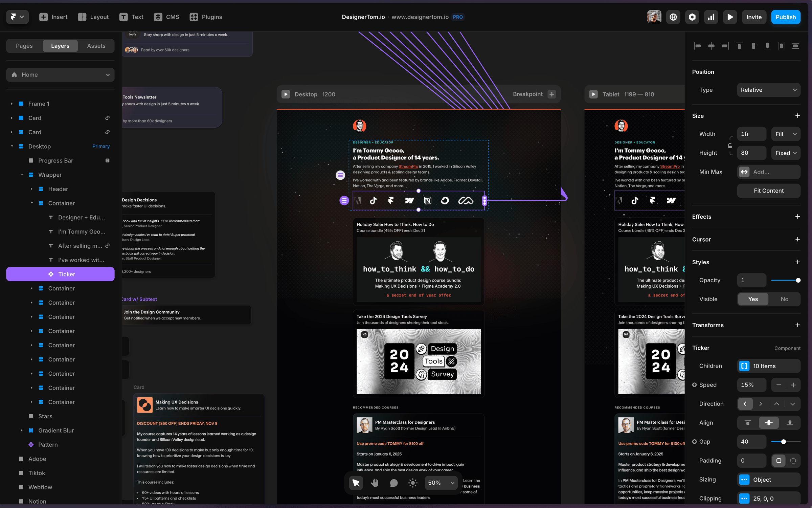The height and width of the screenshot is (508, 812).
Task: Open the Framer logo main menu
Action: [x=17, y=17]
